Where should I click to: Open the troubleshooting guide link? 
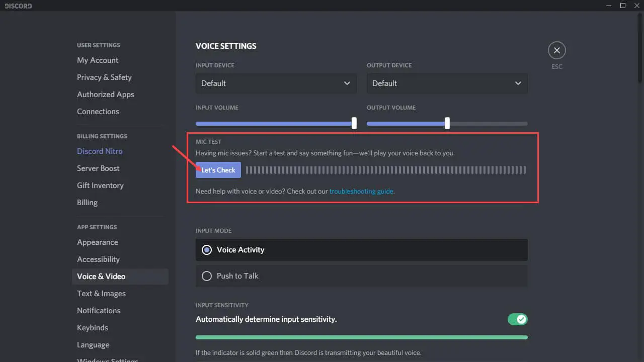[361, 192]
